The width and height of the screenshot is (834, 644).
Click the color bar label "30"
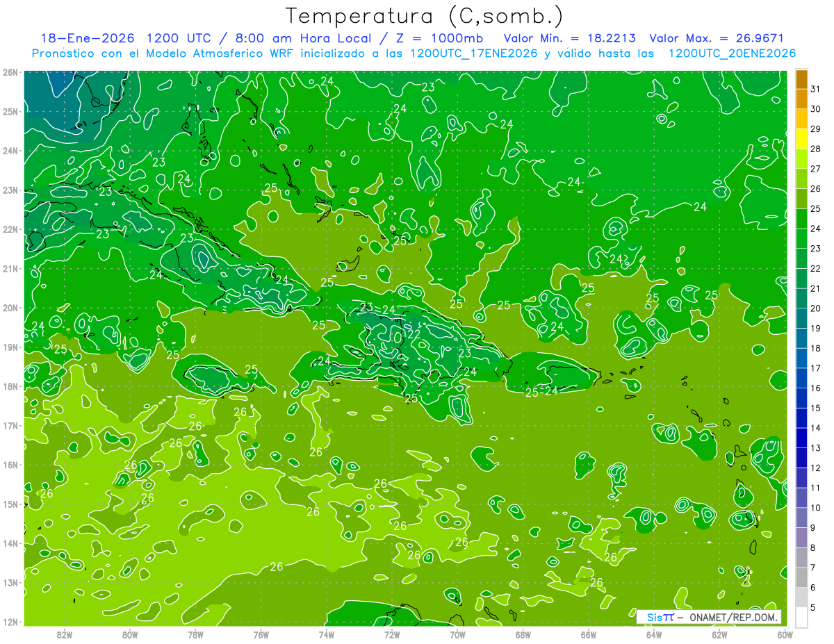(x=815, y=109)
